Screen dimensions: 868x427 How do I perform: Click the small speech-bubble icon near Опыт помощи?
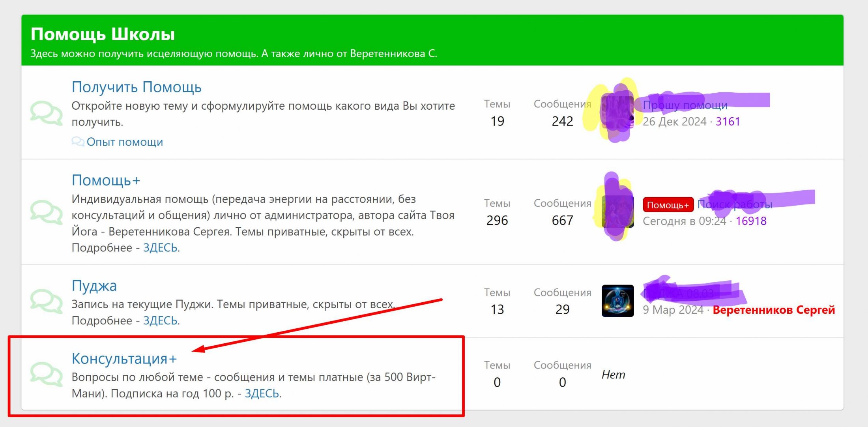79,141
